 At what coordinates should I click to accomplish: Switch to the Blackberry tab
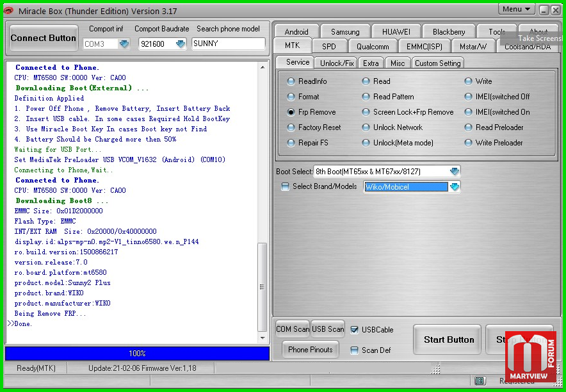click(x=449, y=32)
